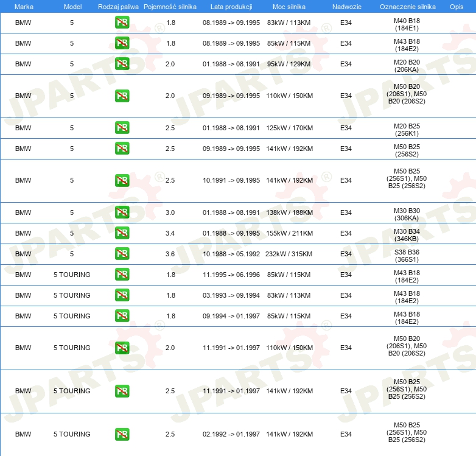Screen dimensions: 476x456
Task: Click engine capacity 3.4 cell
Action: (170, 233)
